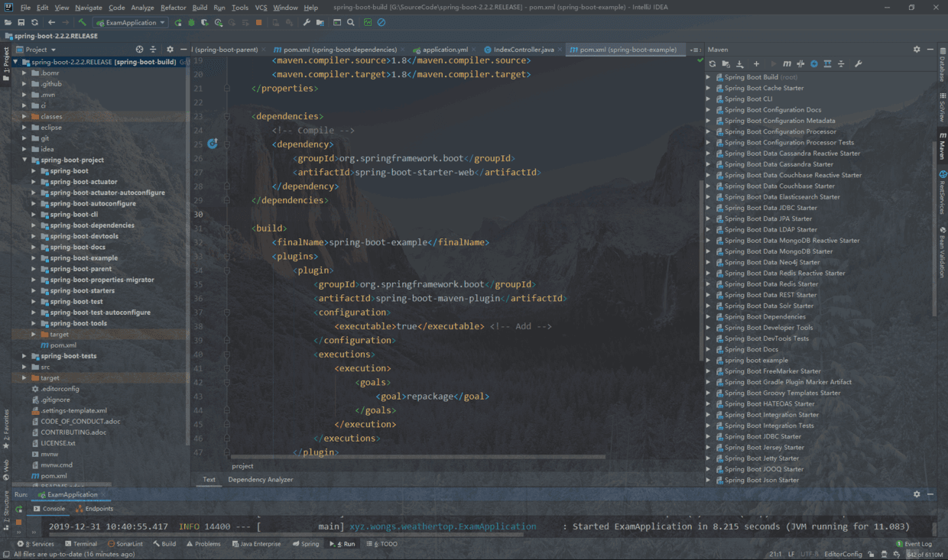Click the memory indicator in status bar

(x=925, y=554)
